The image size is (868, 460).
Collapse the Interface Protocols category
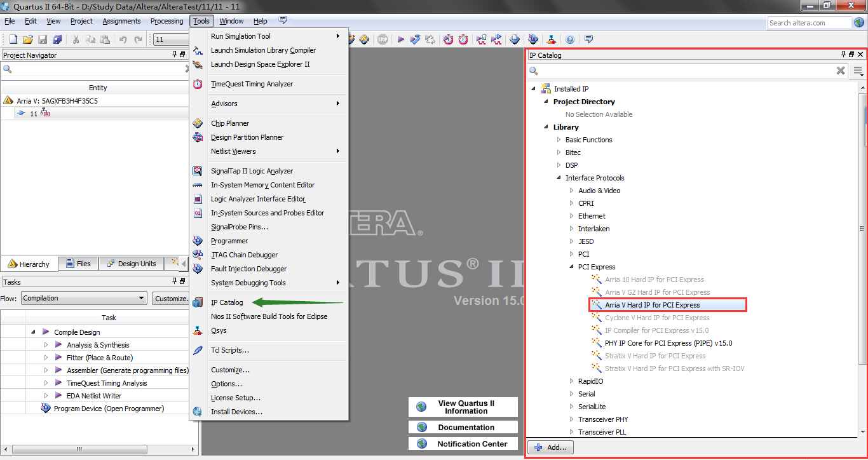click(x=559, y=178)
